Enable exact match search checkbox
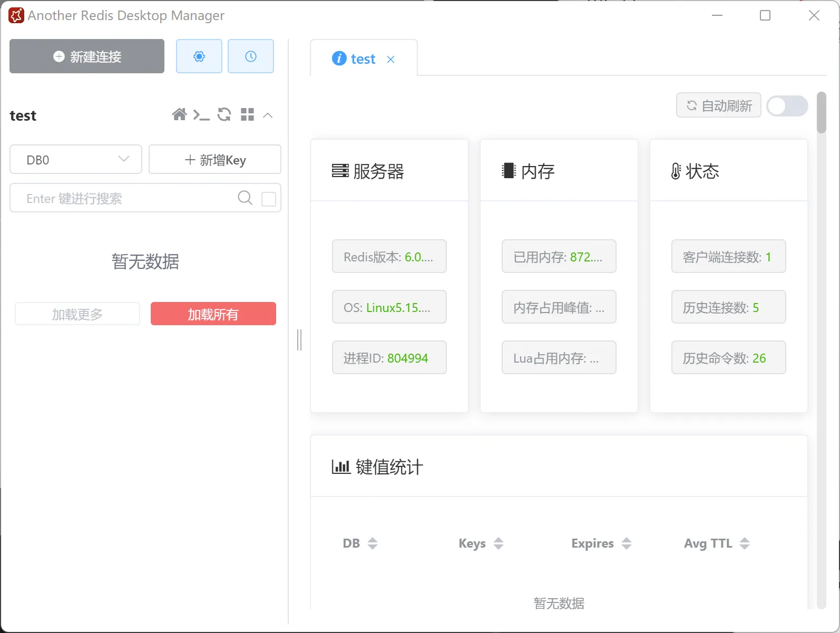 pos(269,199)
